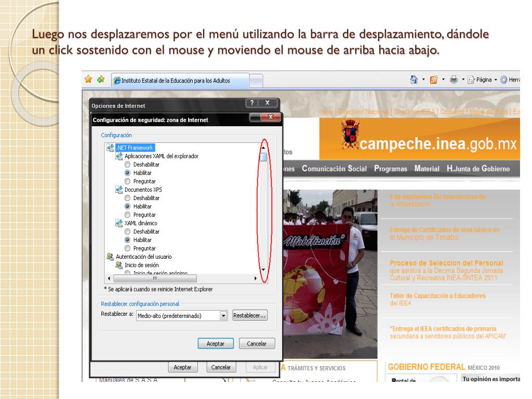The image size is (532, 399).
Task: Switch to the Instituto Estatal de la Educación tab
Action: pos(181,81)
